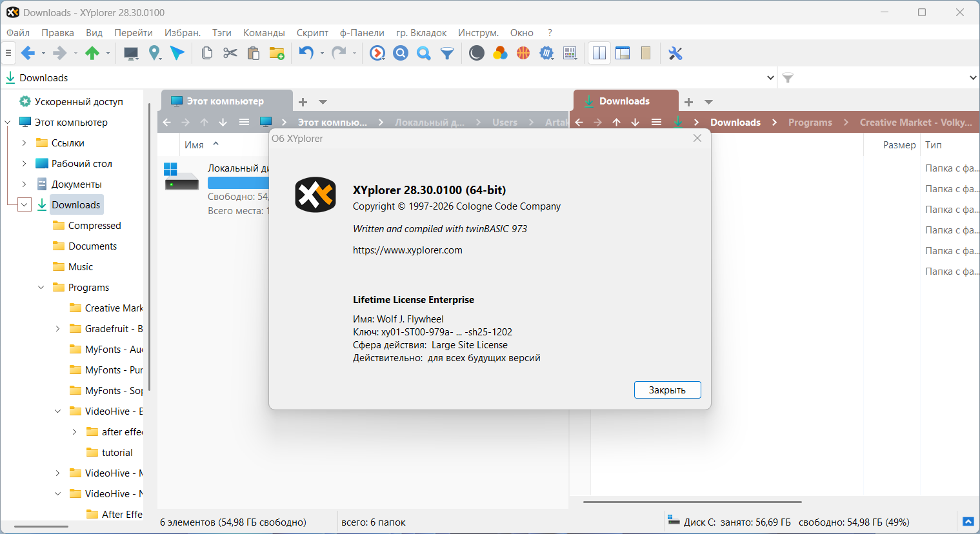Viewport: 980px width, 534px height.
Task: Open the left pane's three-line menu icon
Action: (244, 122)
